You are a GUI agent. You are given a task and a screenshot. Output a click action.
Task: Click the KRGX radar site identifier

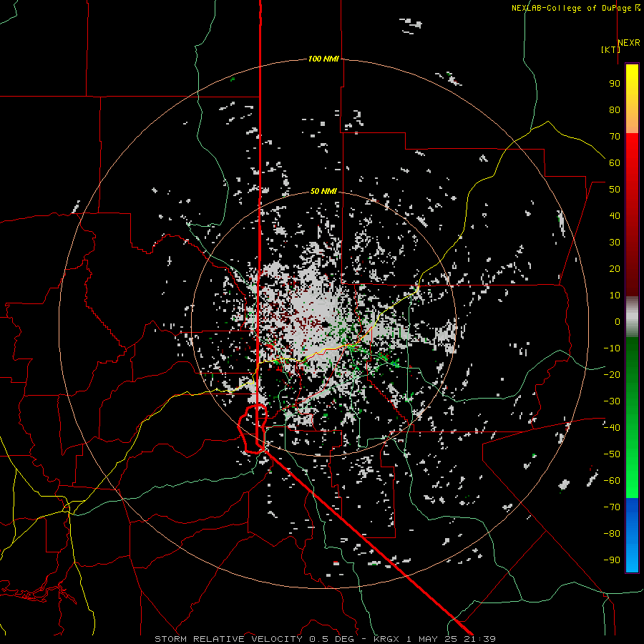point(386,639)
